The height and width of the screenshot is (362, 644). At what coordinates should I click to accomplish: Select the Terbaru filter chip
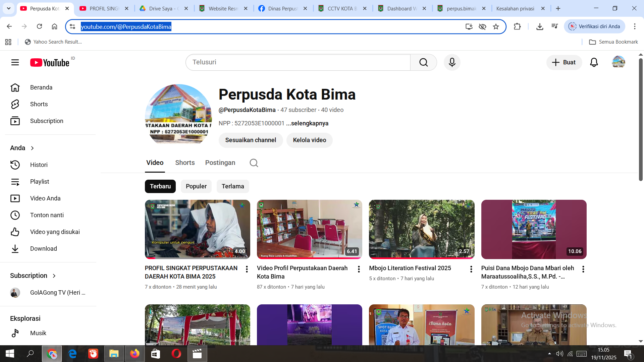click(x=160, y=186)
